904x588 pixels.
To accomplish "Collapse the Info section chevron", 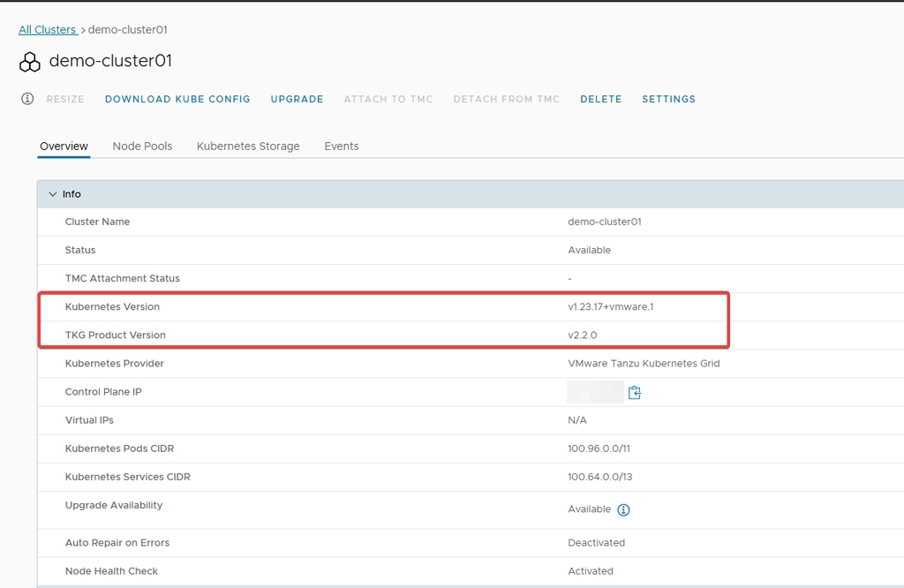I will pos(53,194).
